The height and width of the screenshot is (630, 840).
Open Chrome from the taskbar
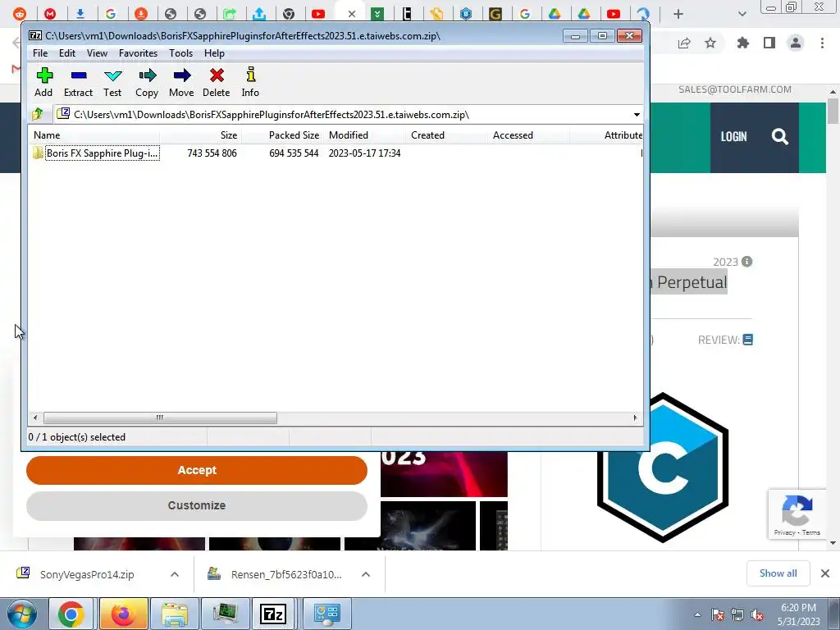pos(71,614)
